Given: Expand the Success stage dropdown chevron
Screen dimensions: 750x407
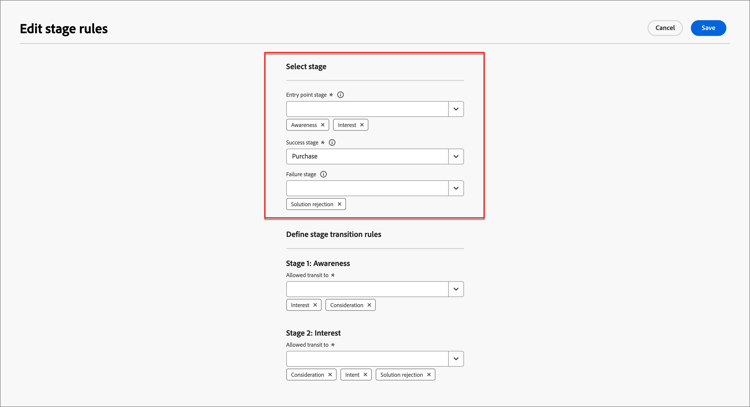Looking at the screenshot, I should tap(456, 156).
